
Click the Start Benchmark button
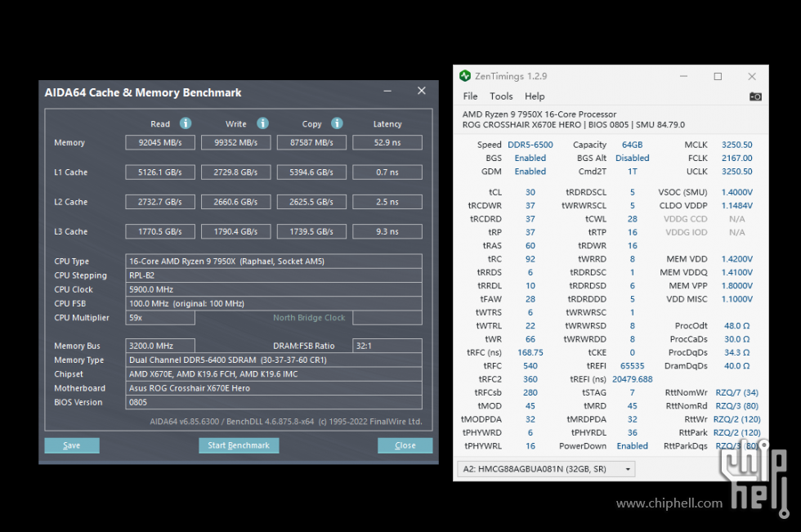point(239,445)
